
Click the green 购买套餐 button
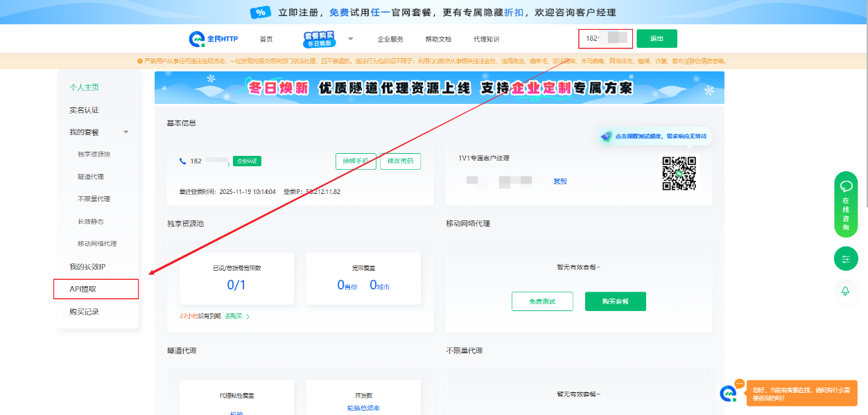point(615,301)
